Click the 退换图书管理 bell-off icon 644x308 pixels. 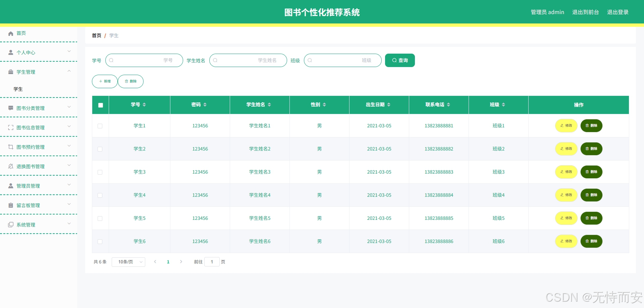coord(11,167)
